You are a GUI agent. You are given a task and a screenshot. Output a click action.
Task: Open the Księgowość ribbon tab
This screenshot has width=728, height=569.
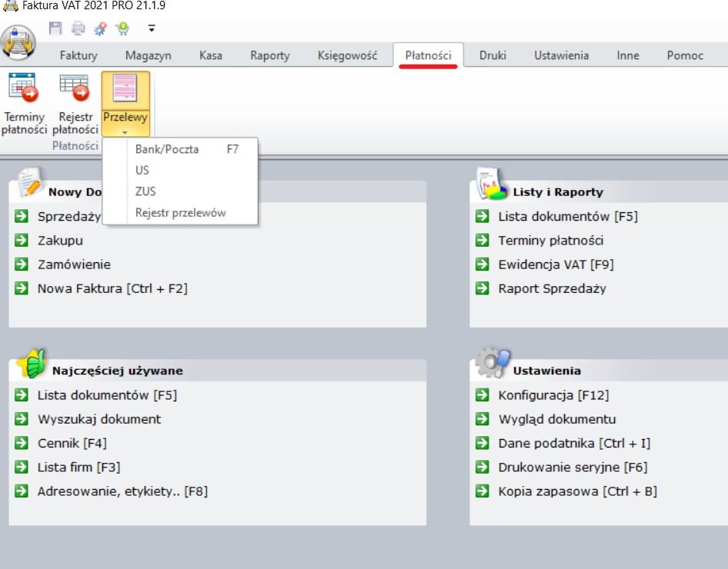pyautogui.click(x=347, y=55)
